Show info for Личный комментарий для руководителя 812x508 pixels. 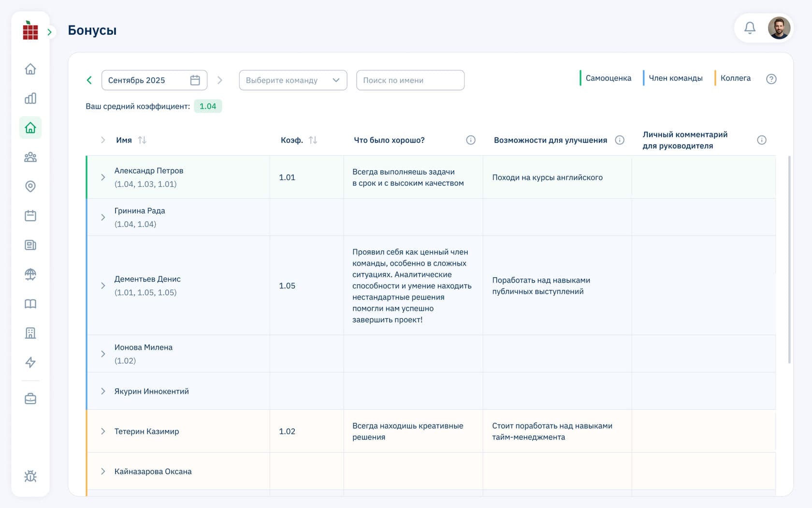coord(762,140)
